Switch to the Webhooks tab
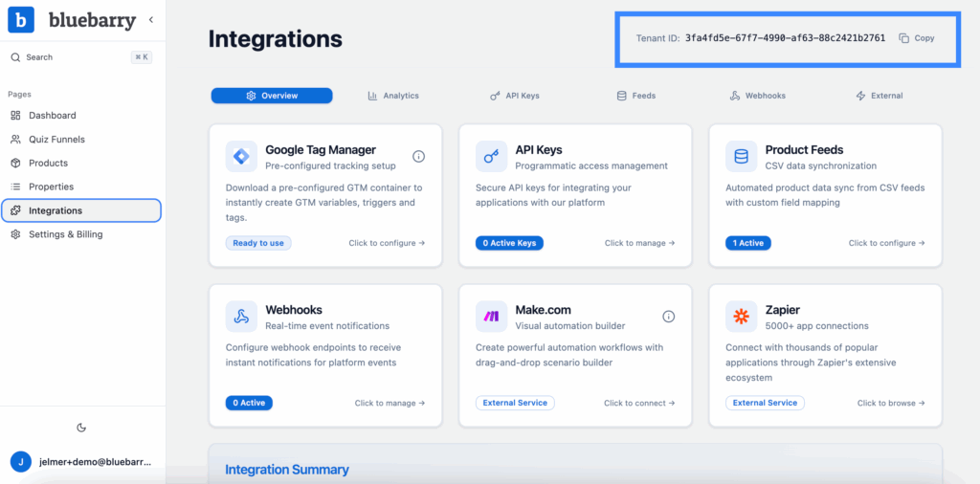 tap(758, 96)
